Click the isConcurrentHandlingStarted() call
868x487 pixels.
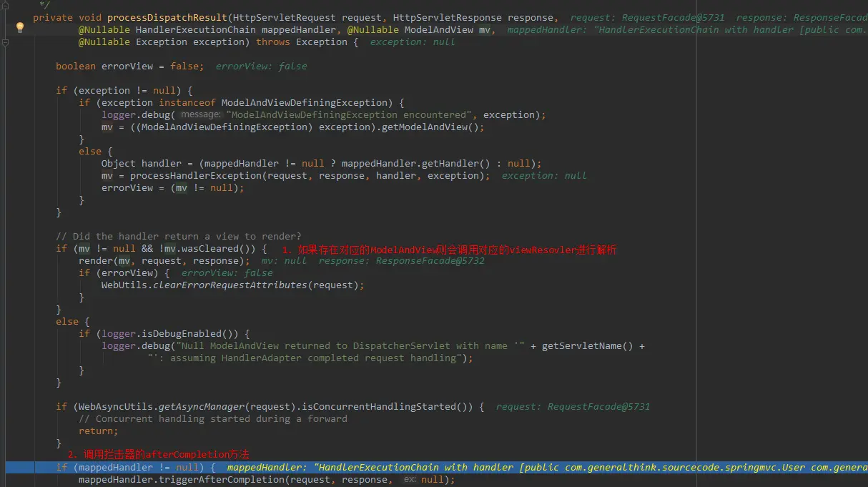pos(385,406)
